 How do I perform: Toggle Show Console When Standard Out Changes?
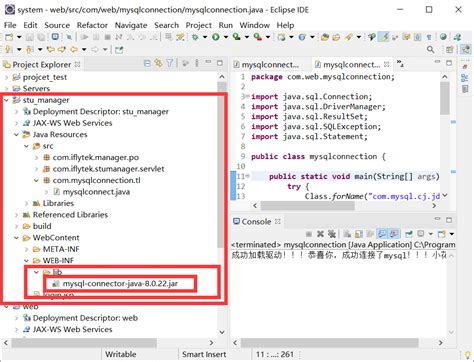[x=382, y=234]
